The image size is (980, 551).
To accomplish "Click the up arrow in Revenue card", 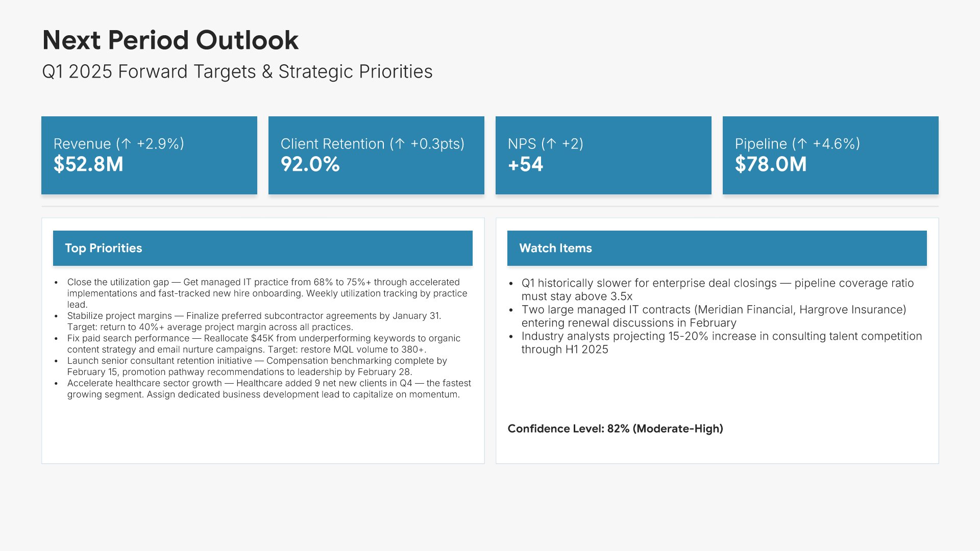I will [126, 144].
